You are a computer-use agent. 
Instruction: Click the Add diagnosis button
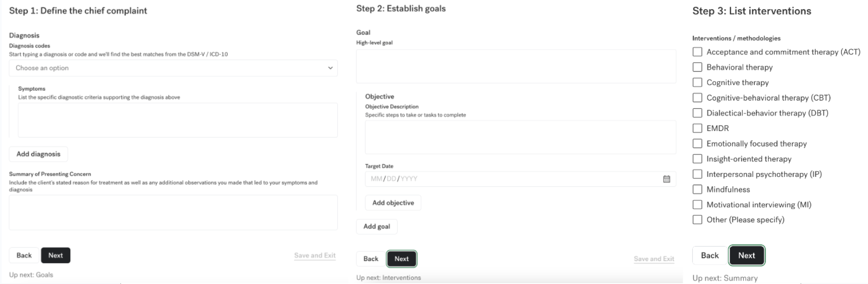[x=39, y=154]
